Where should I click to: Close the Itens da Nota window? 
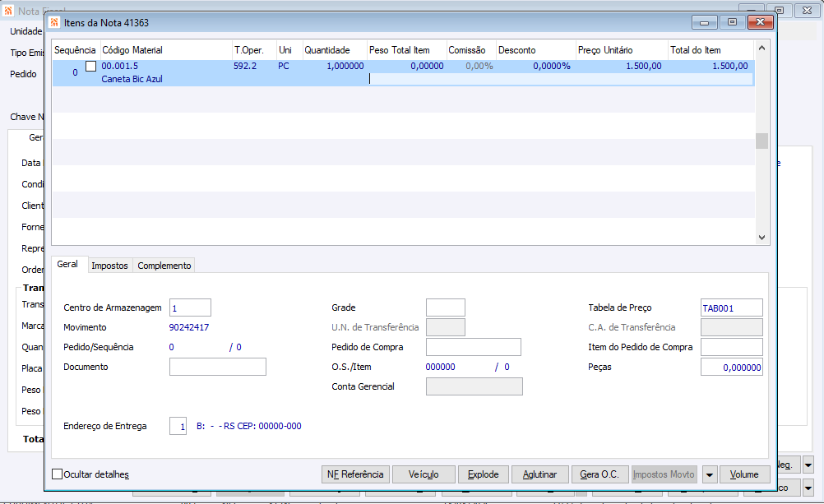point(760,22)
